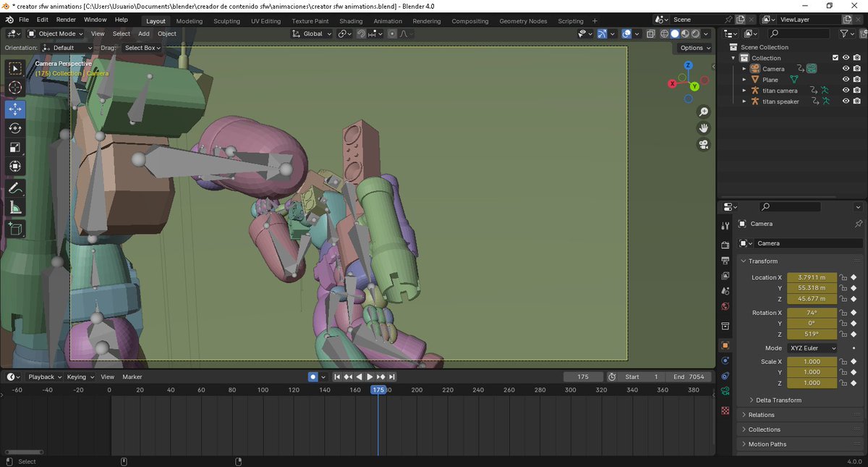Image resolution: width=868 pixels, height=467 pixels.
Task: Toggle proportional editing button
Action: click(392, 34)
